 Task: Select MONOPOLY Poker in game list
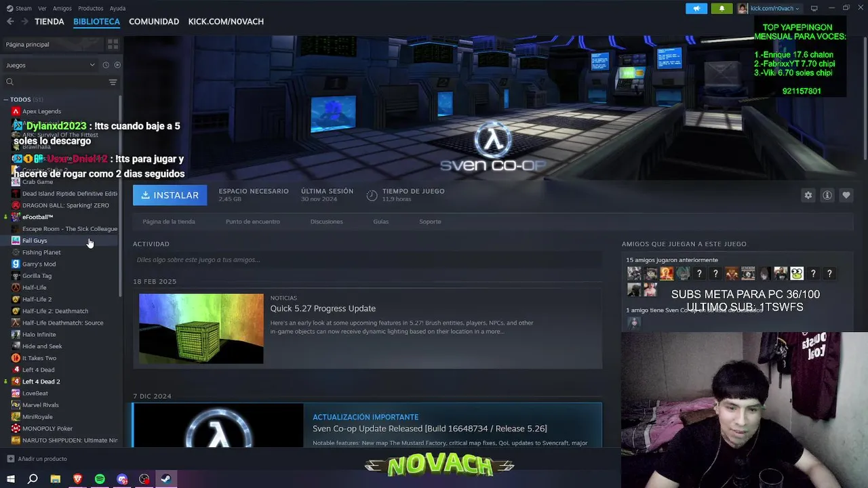click(47, 428)
